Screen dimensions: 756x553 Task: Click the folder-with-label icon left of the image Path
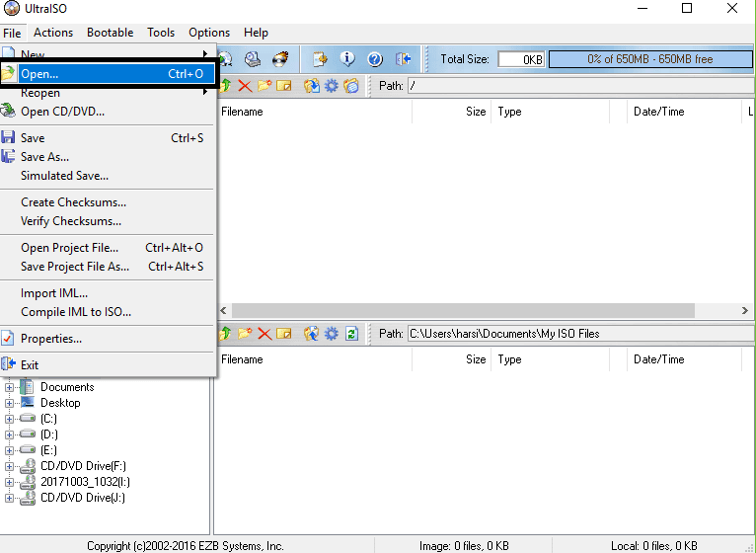point(351,86)
